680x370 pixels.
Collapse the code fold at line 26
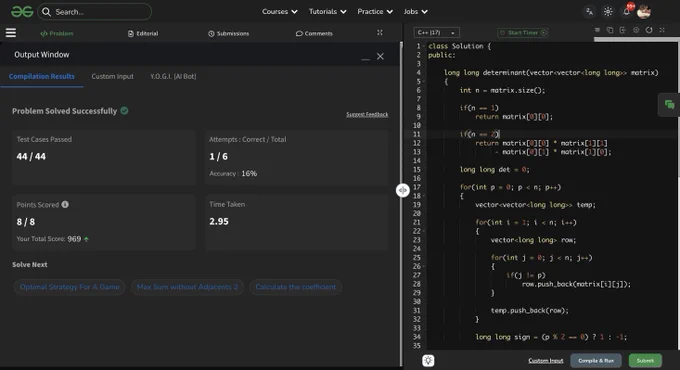click(424, 266)
